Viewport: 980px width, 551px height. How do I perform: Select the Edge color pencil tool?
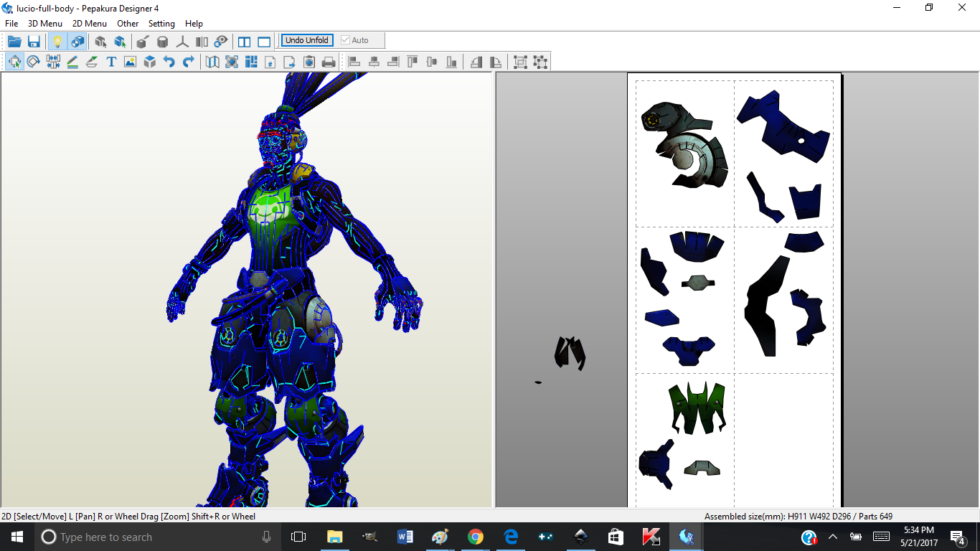click(72, 62)
